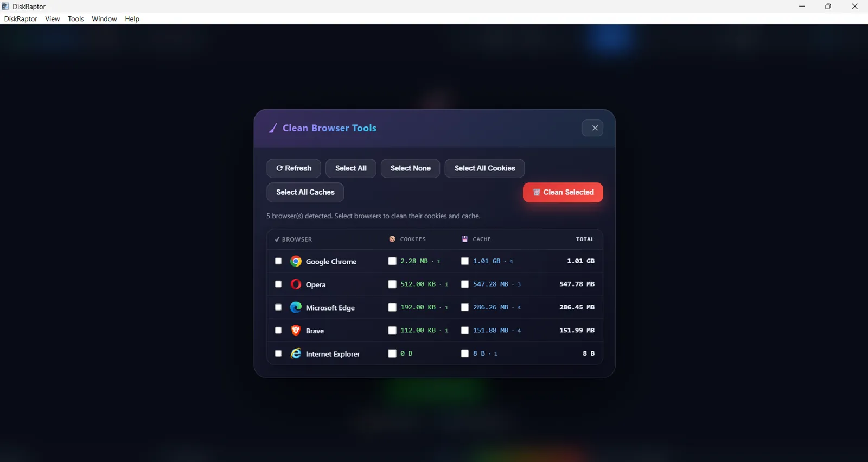Click Chrome total 1.01 GB value
Image resolution: width=868 pixels, height=462 pixels.
580,261
